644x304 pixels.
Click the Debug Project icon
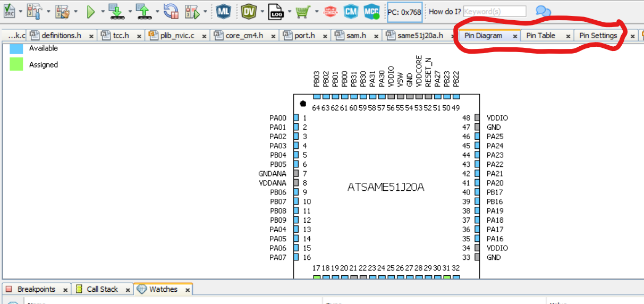click(x=192, y=11)
